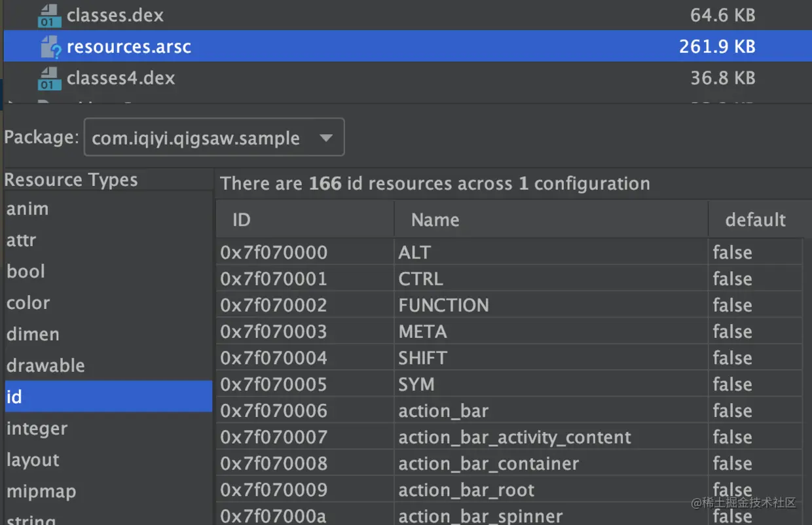Choose the color resource type
This screenshot has height=525, width=812.
[x=28, y=303]
